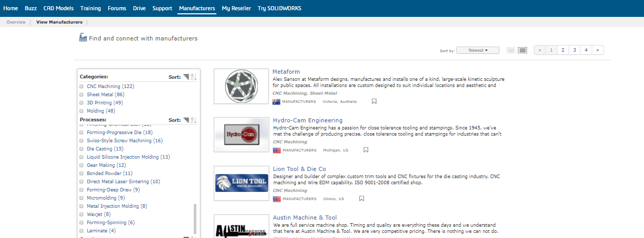This screenshot has height=238, width=644.
Task: Sort Categories alphabetically icon
Action: 193,77
